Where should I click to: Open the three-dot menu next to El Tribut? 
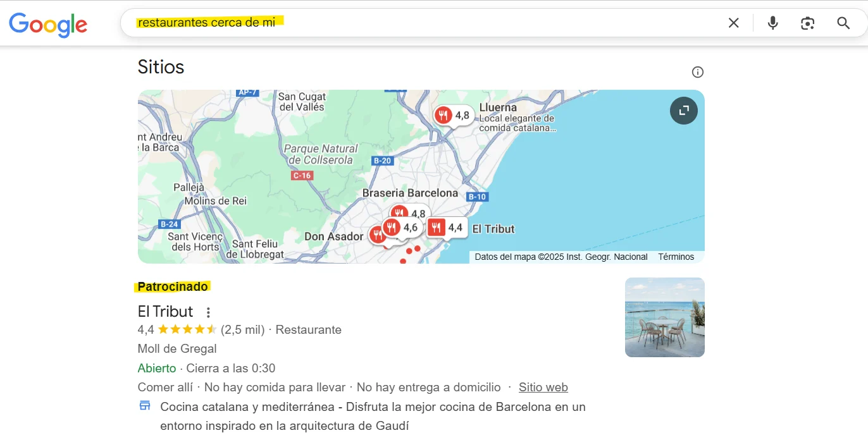point(208,312)
